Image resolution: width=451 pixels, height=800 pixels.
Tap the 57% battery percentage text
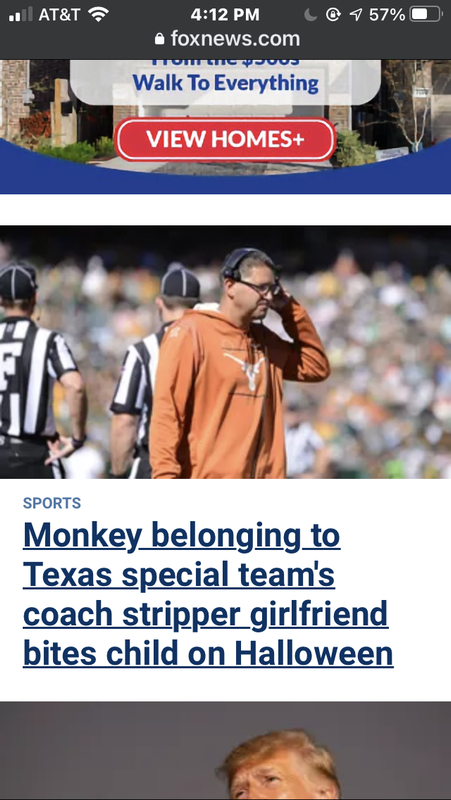pos(387,14)
